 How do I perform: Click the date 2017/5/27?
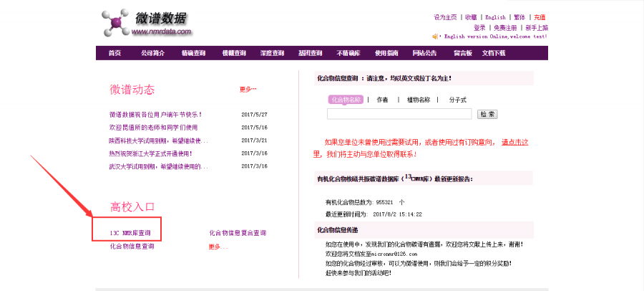pos(254,115)
